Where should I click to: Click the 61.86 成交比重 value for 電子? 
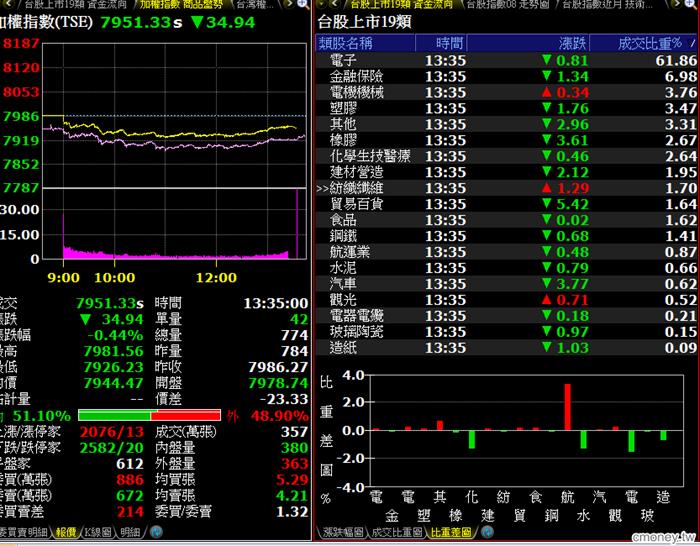pyautogui.click(x=676, y=61)
